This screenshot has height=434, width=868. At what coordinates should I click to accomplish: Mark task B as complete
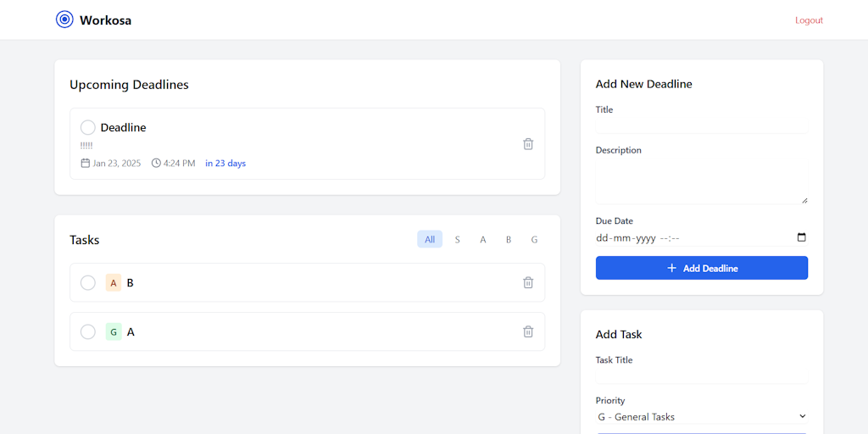click(x=87, y=283)
